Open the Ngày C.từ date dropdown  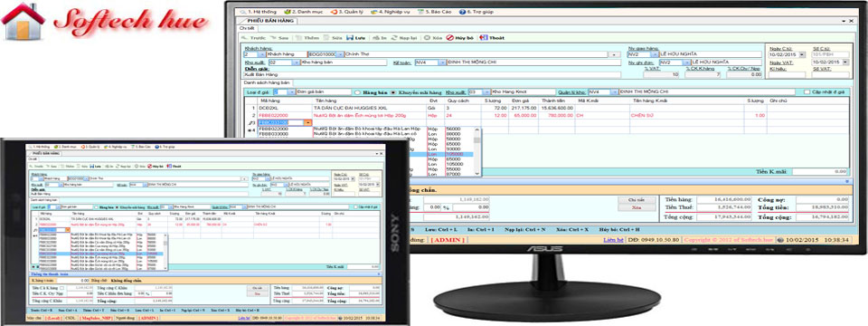pos(804,54)
